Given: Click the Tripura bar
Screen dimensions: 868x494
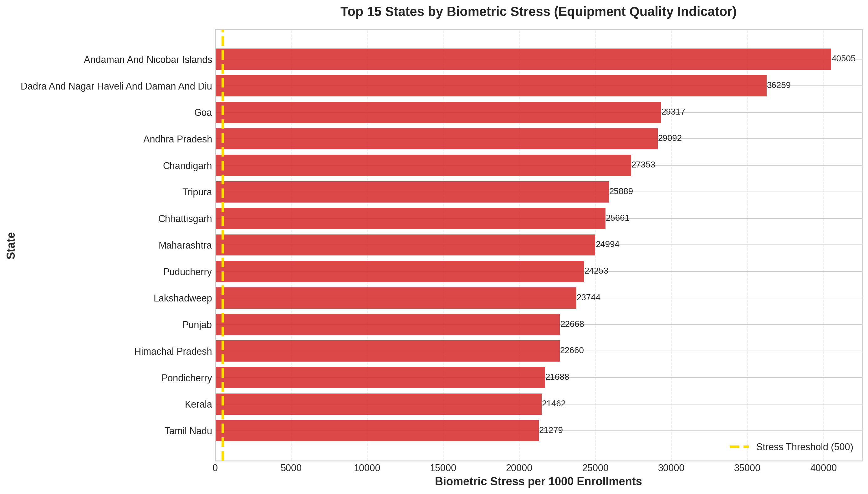Looking at the screenshot, I should click(x=412, y=192).
